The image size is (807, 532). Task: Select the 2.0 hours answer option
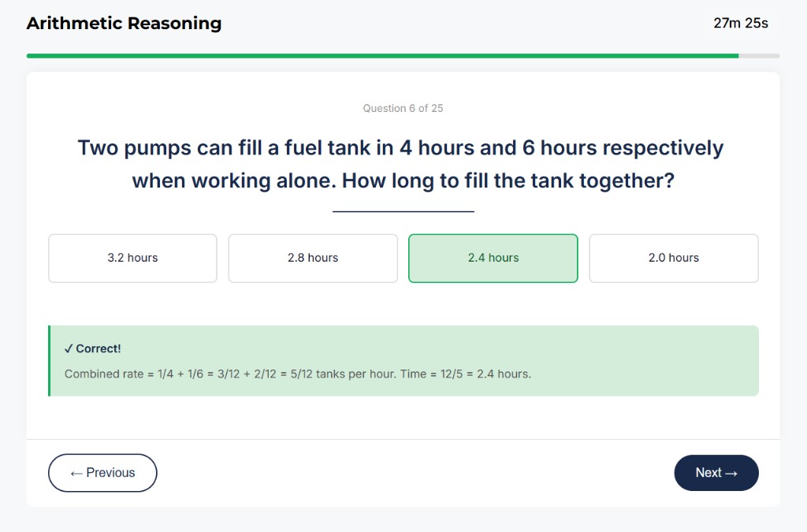click(x=673, y=258)
